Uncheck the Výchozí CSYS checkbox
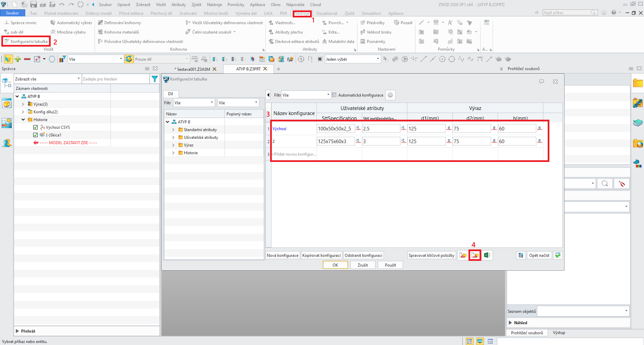Viewport: 644px width, 345px height. click(x=36, y=127)
